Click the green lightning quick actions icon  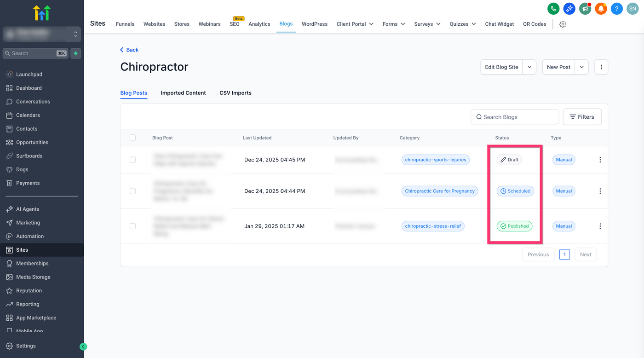(76, 53)
